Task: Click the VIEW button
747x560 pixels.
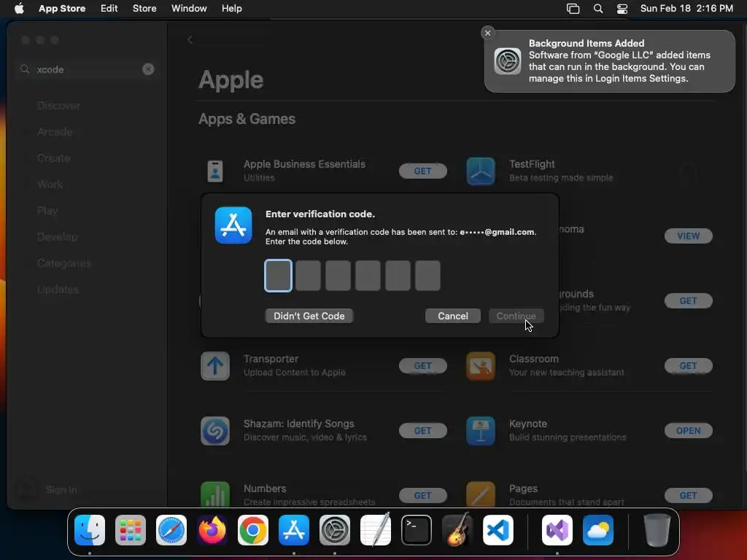Action: point(688,236)
